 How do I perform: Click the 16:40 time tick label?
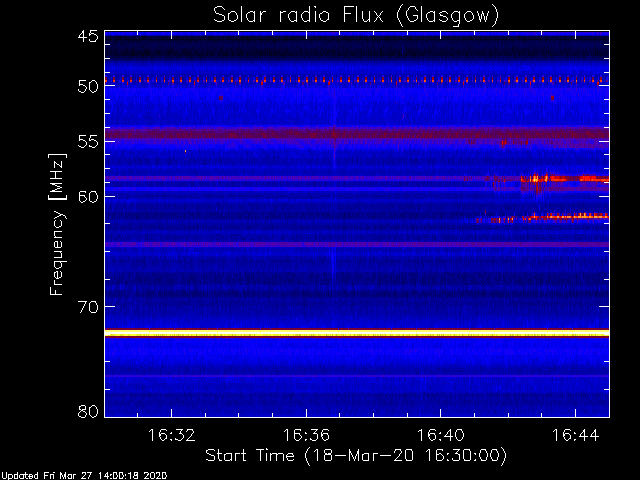440,435
